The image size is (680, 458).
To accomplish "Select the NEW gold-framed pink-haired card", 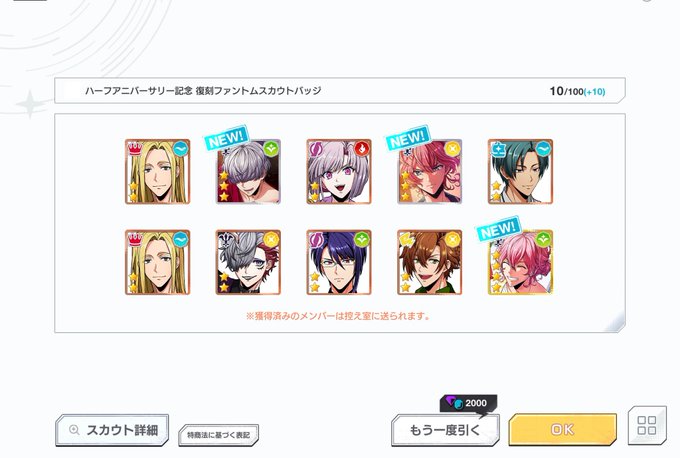I will 520,262.
